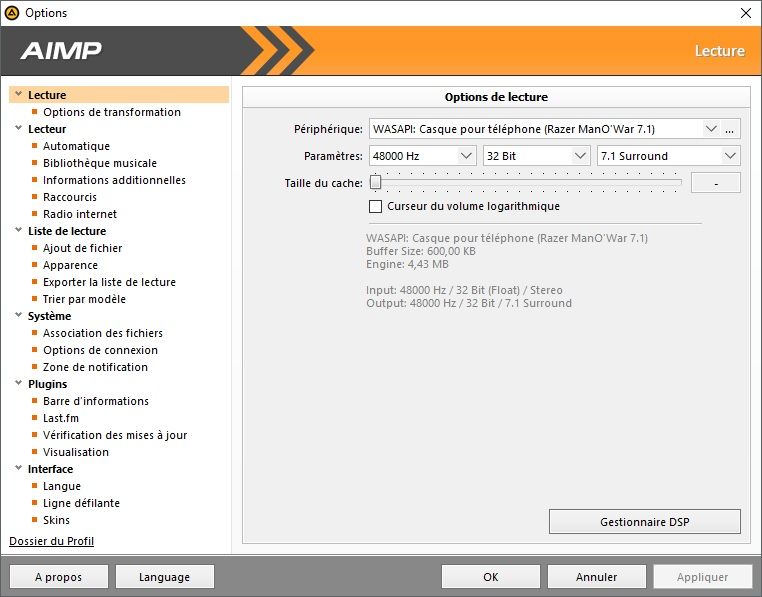Screen dimensions: 762x597
Task: Select the Lecteur category label
Action: click(47, 129)
